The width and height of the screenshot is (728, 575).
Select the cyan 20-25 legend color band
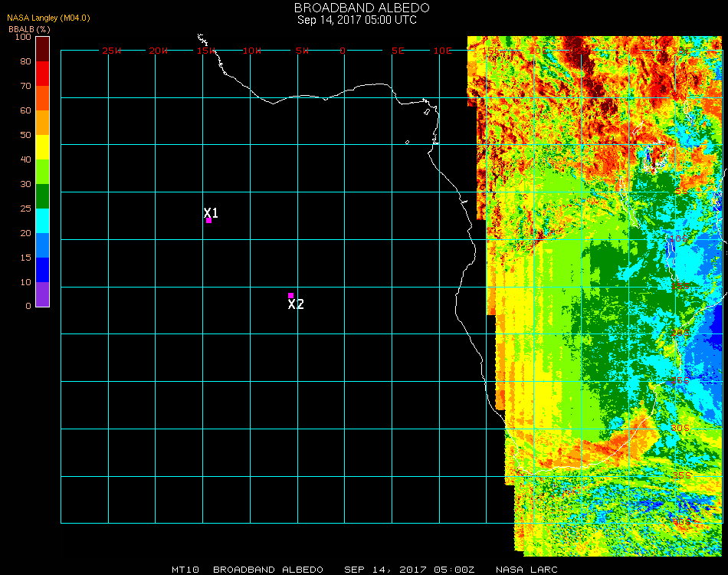pyautogui.click(x=42, y=220)
